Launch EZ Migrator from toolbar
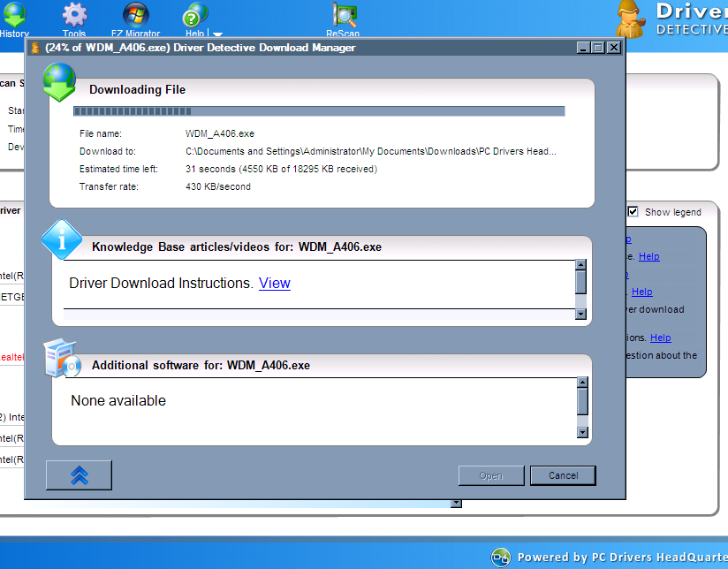 coord(135,15)
